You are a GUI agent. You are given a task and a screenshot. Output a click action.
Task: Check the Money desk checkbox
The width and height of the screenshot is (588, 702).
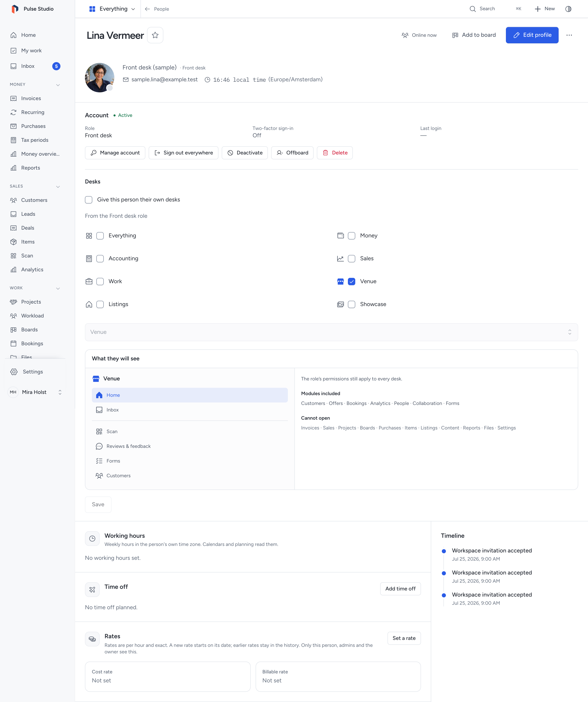[x=351, y=236]
